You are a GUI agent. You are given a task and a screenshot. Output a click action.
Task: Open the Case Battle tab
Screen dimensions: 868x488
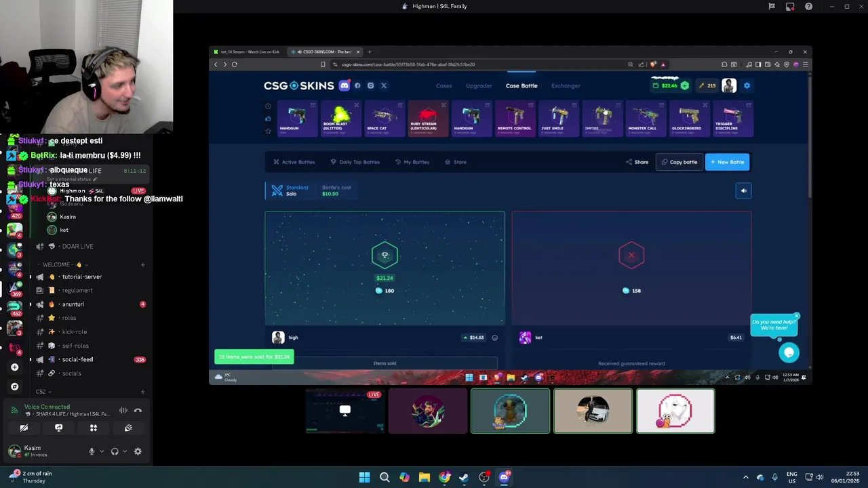pyautogui.click(x=521, y=86)
